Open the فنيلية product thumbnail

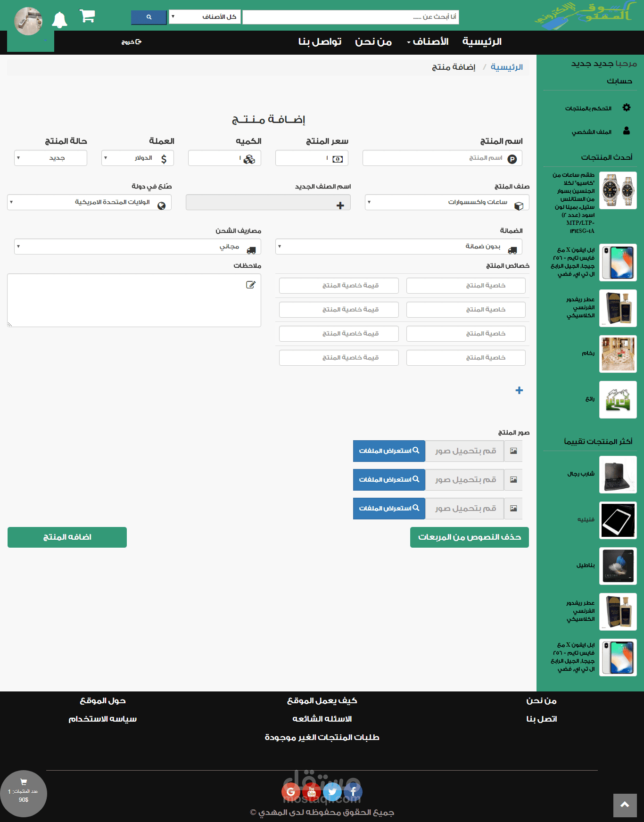coord(618,520)
